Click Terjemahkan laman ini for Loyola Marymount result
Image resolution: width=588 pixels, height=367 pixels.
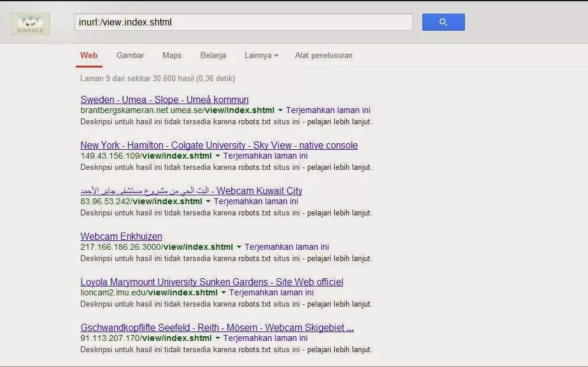272,292
